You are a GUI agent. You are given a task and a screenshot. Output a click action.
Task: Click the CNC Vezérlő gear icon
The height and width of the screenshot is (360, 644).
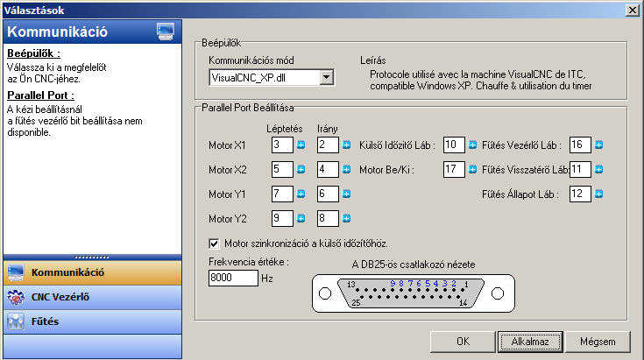coord(16,297)
